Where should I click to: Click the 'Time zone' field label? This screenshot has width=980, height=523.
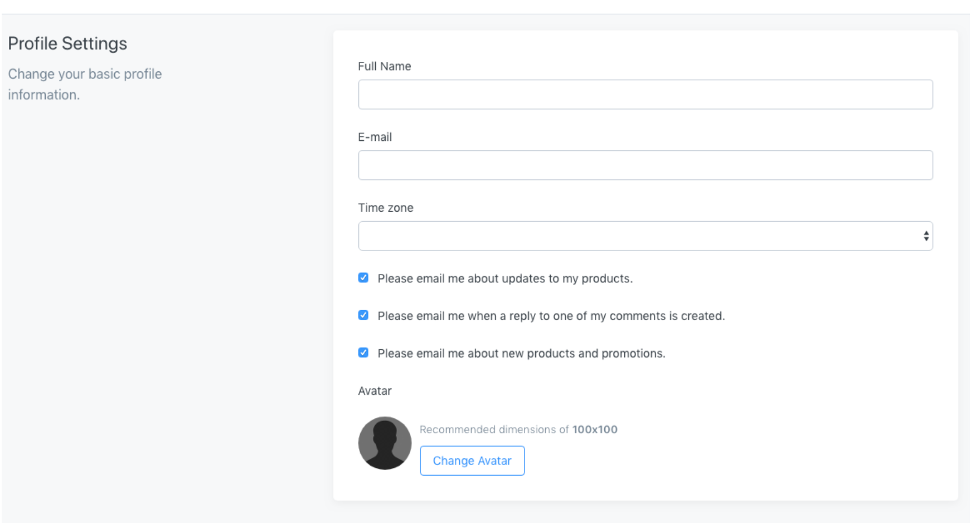pos(385,208)
